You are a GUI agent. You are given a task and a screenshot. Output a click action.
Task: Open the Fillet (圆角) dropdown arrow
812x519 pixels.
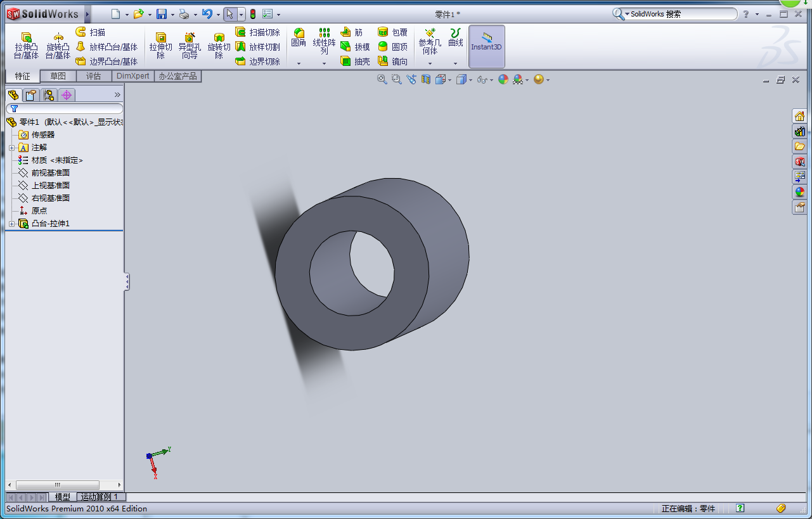click(x=299, y=63)
